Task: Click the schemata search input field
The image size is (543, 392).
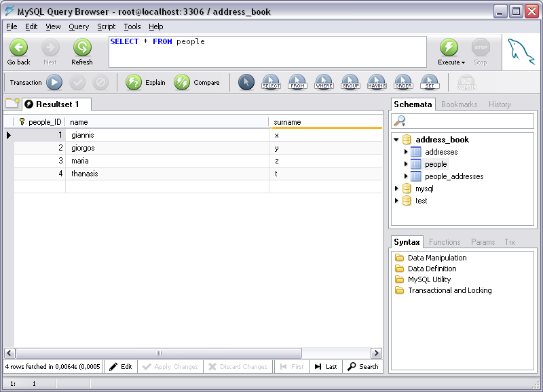Action: (x=463, y=121)
